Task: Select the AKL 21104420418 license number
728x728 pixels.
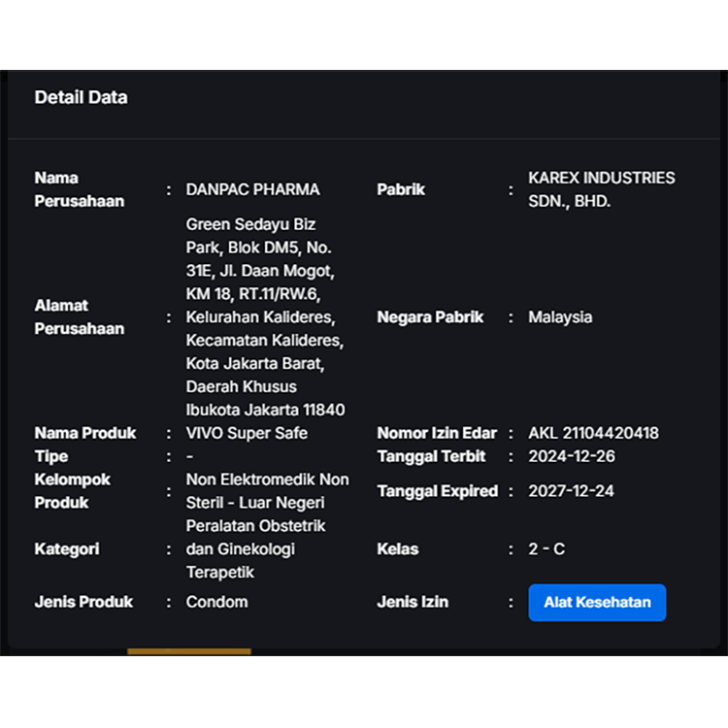Action: (x=593, y=433)
